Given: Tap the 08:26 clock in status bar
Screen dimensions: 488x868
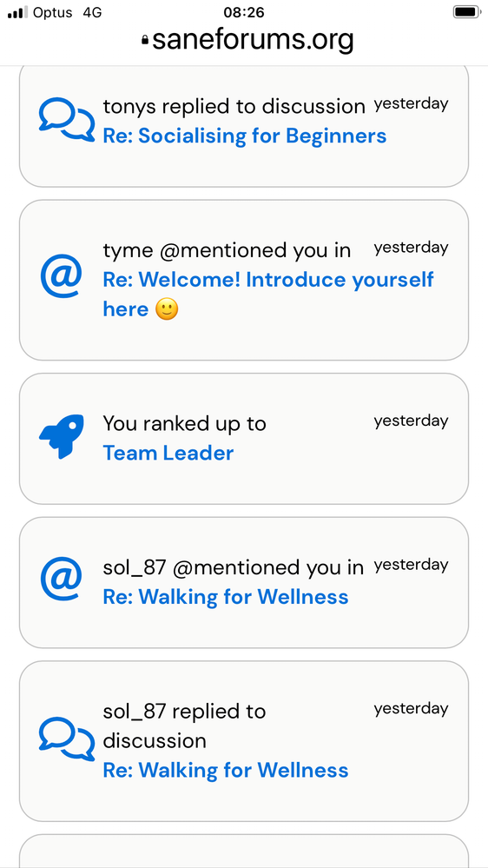Looking at the screenshot, I should click(x=244, y=12).
